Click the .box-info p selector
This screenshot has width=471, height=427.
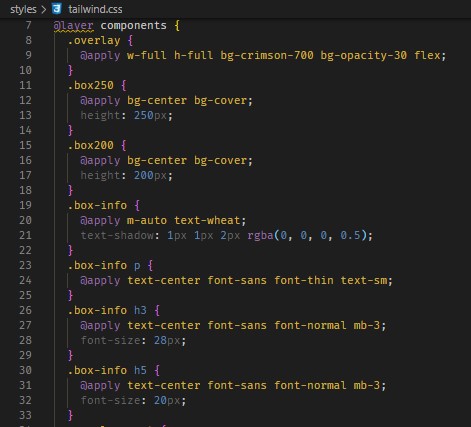click(x=104, y=266)
